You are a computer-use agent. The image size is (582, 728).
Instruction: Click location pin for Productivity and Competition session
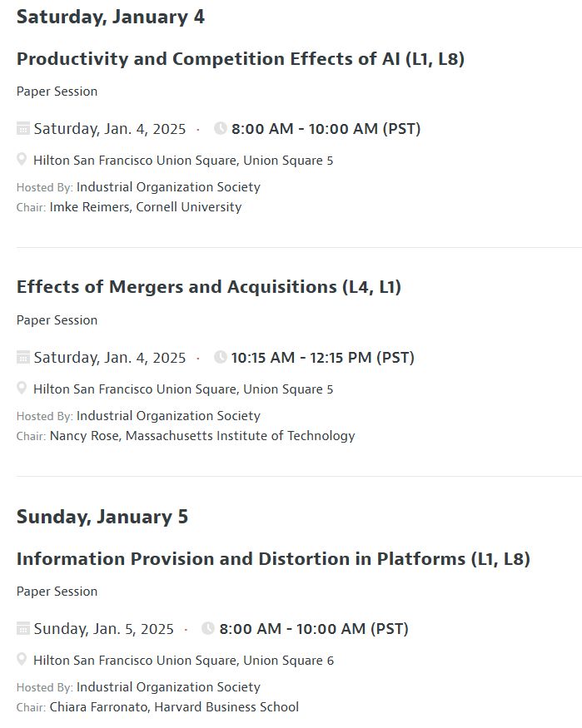tap(22, 159)
